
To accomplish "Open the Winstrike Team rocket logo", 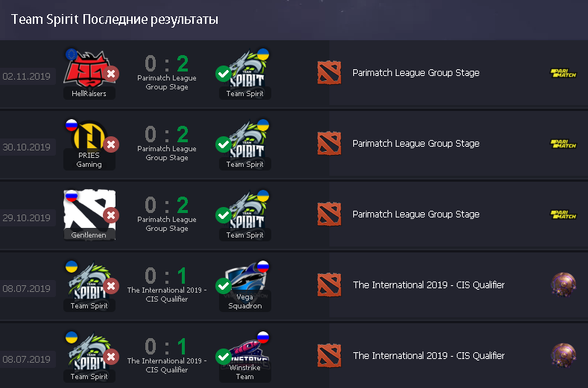I will click(x=245, y=352).
